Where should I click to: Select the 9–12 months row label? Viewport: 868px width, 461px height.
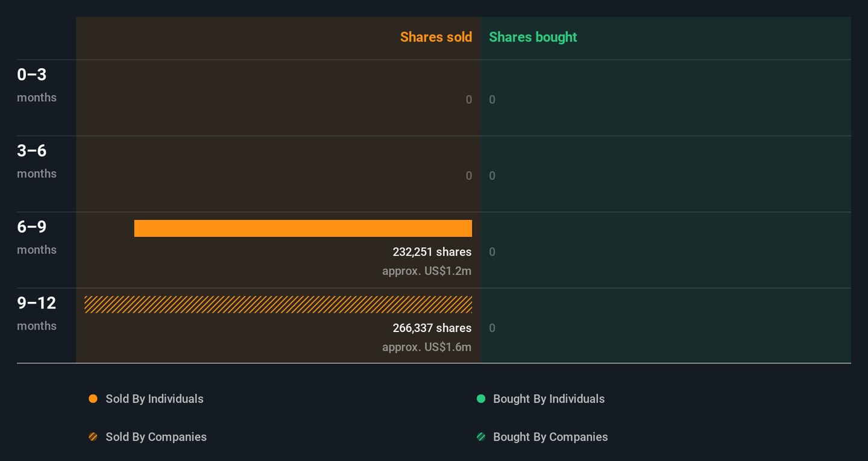[x=36, y=313]
